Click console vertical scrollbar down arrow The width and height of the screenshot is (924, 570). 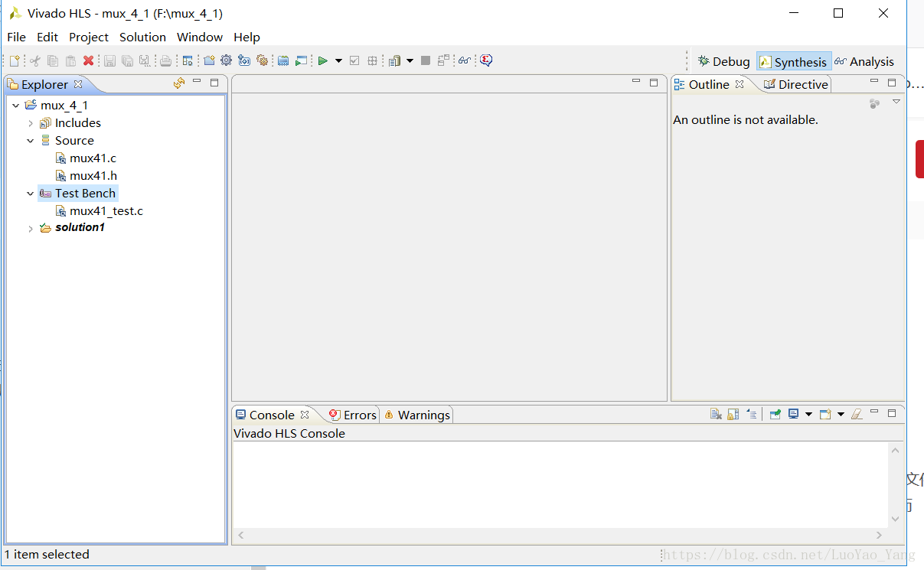(896, 519)
